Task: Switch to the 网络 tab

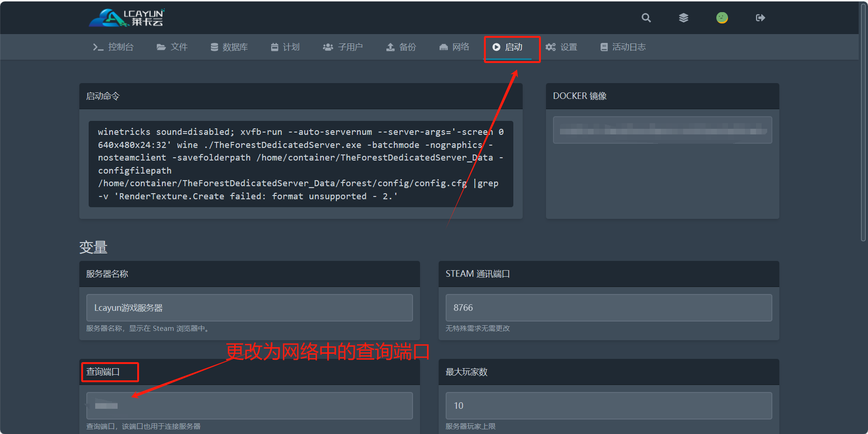Action: 454,47
